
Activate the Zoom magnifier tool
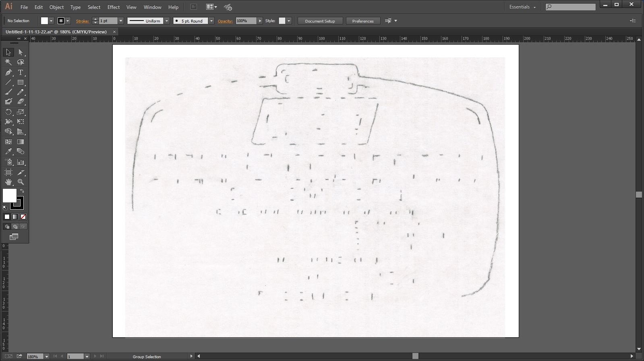point(21,182)
